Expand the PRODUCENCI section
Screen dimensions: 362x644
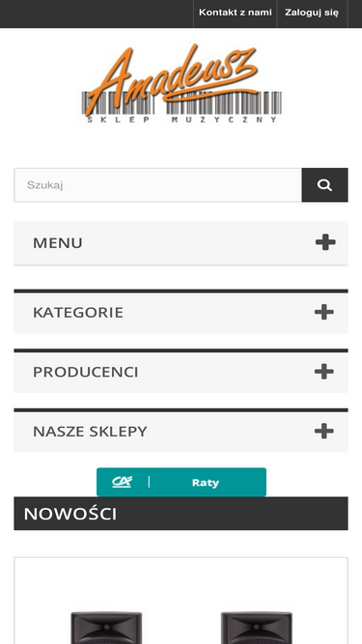[x=181, y=371]
